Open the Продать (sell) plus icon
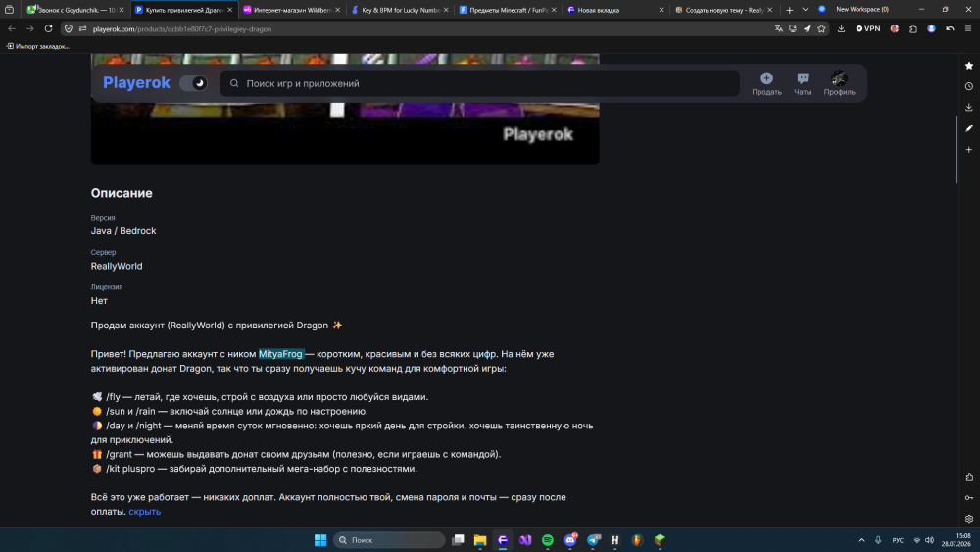 (x=766, y=78)
